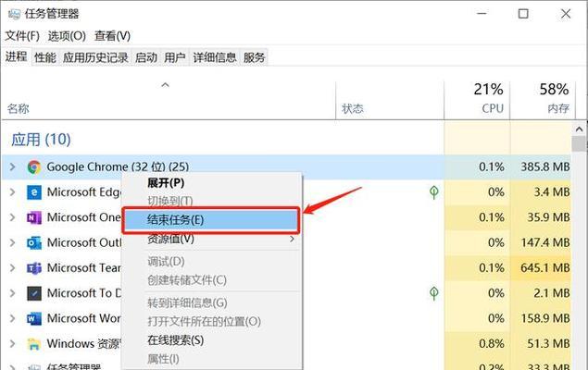Image resolution: width=588 pixels, height=370 pixels.
Task: Select 转到详细信息(G) in context menu
Action: (x=187, y=302)
